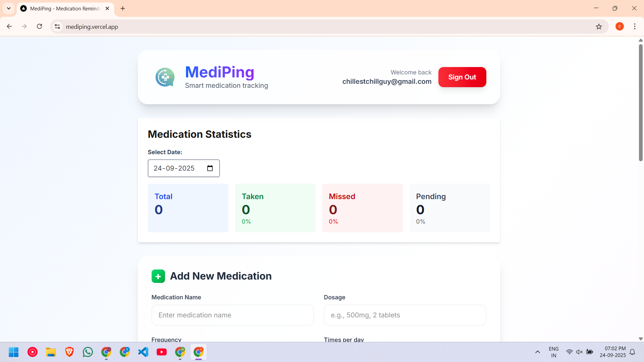Open a new browser tab

coord(123,8)
